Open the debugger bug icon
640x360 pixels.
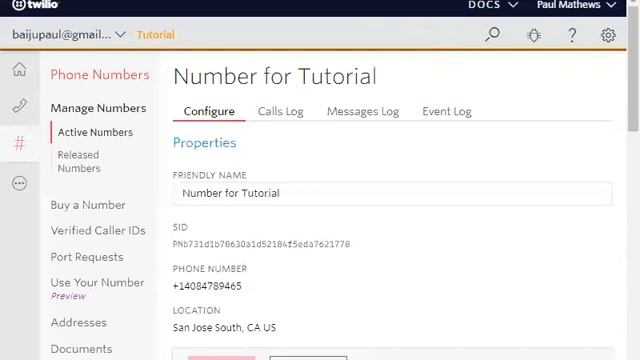click(x=533, y=35)
